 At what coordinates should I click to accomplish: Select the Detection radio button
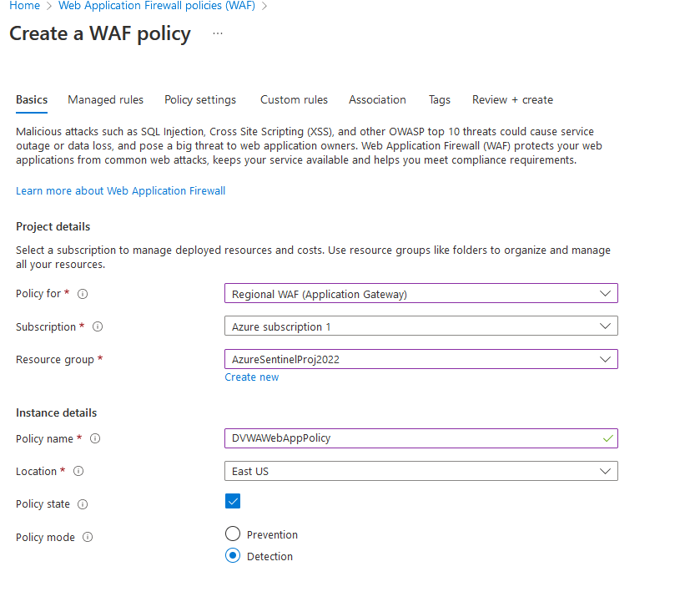pos(233,556)
